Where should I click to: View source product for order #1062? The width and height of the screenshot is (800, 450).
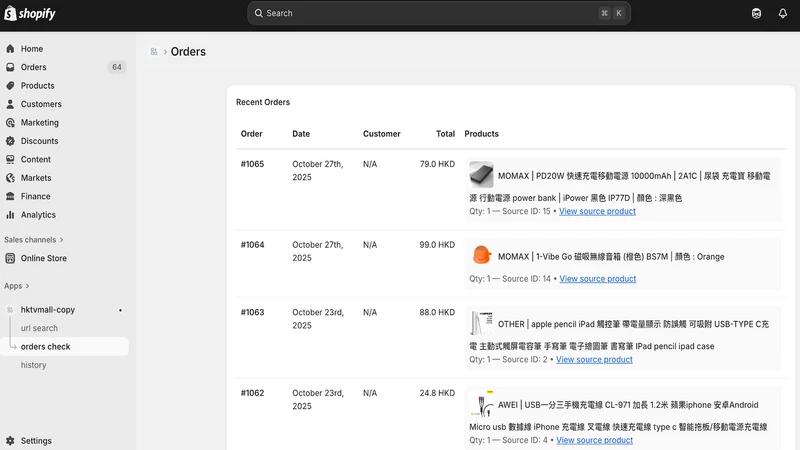click(x=594, y=440)
